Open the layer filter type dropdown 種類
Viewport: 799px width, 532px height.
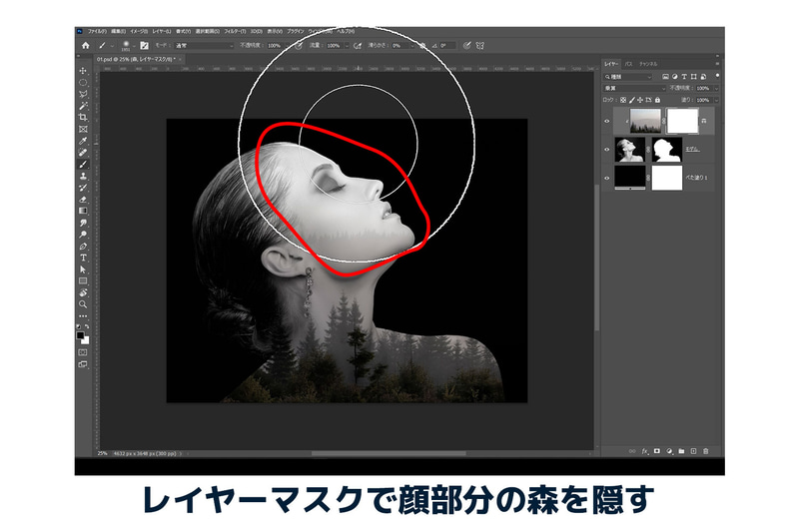[x=628, y=77]
